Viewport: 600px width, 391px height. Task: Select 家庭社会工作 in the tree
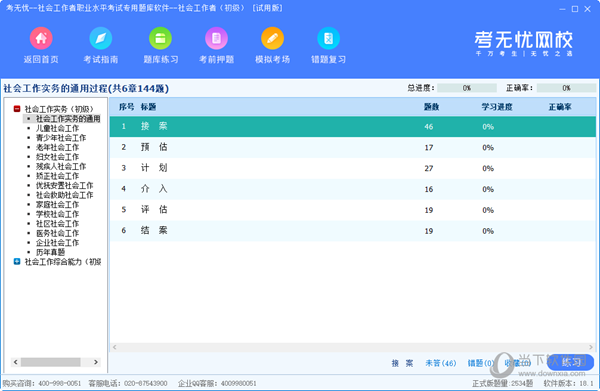57,205
